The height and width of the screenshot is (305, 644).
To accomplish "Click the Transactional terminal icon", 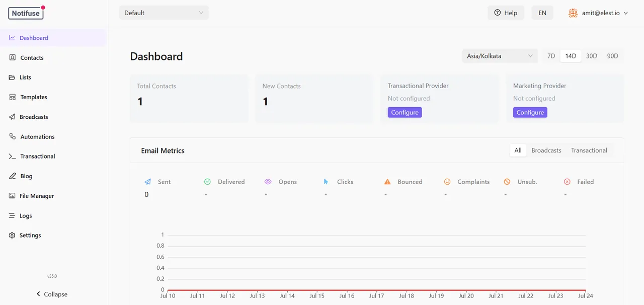I will pyautogui.click(x=13, y=157).
